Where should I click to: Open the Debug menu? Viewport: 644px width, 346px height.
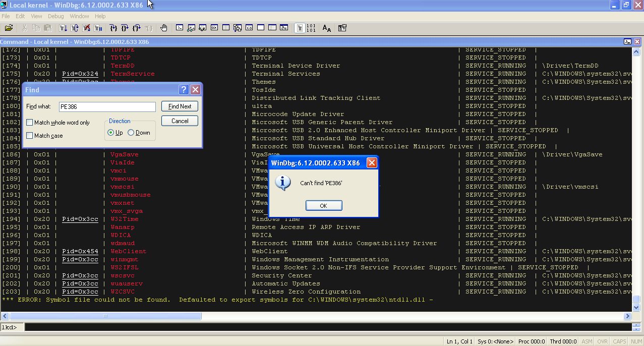(x=56, y=16)
